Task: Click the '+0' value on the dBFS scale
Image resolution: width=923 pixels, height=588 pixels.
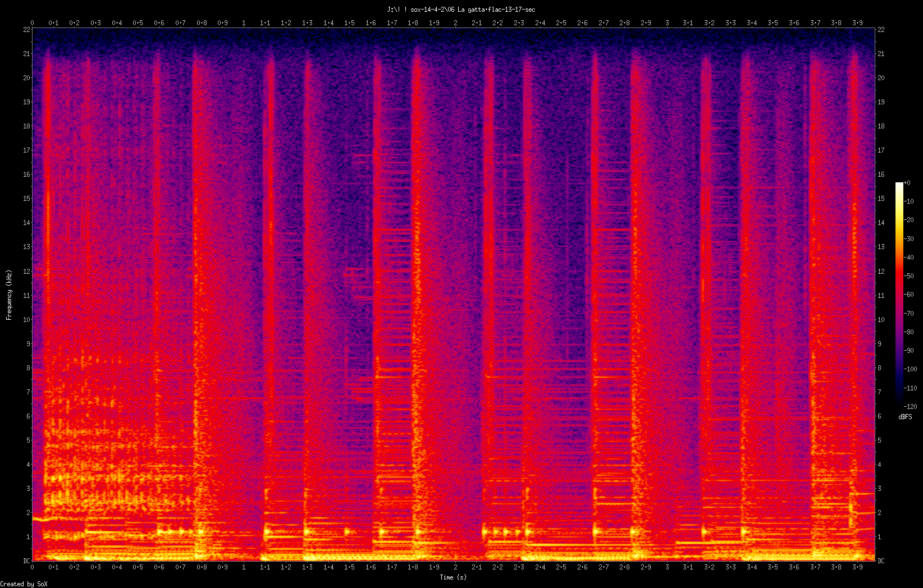Action: 907,183
